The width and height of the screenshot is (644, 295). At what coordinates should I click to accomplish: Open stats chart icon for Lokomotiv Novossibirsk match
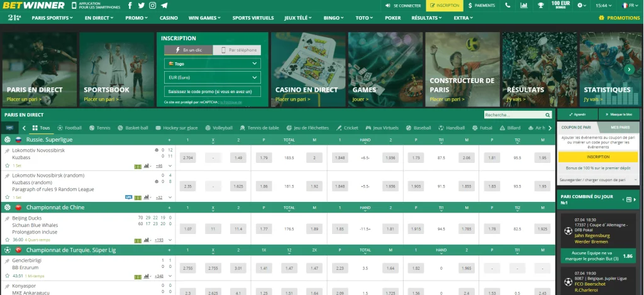pos(146,166)
